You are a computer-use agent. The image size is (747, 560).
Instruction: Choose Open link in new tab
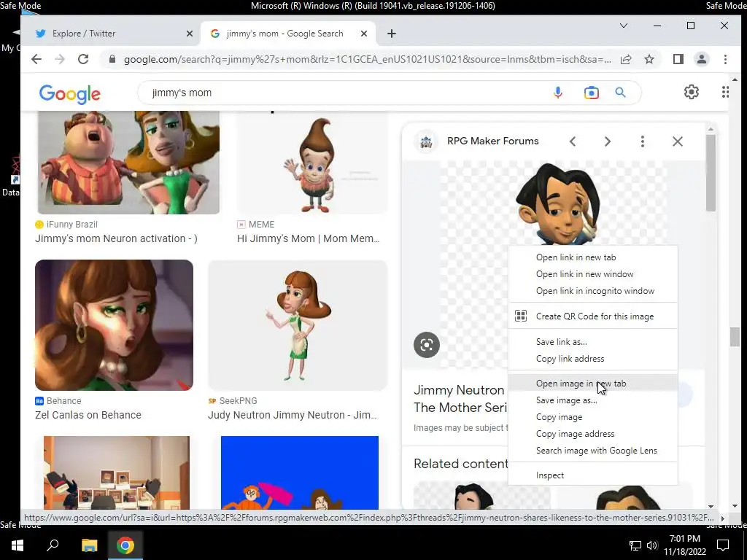592,257
